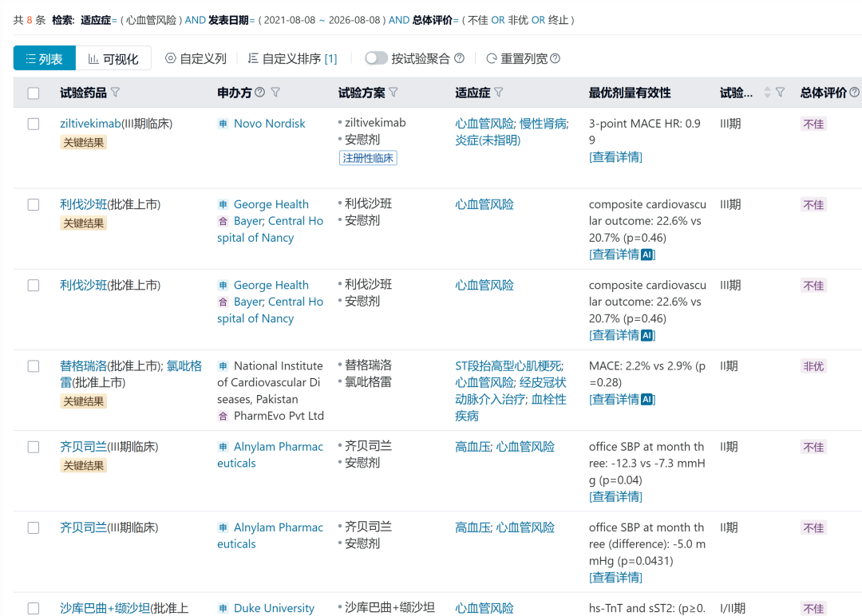Image resolution: width=862 pixels, height=616 pixels.
Task: Open ST段抬高型心肌梗死 indication link
Action: click(508, 366)
